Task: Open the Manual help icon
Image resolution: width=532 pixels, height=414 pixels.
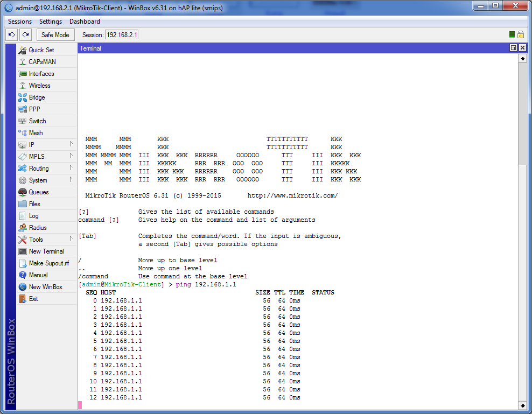Action: click(x=23, y=275)
